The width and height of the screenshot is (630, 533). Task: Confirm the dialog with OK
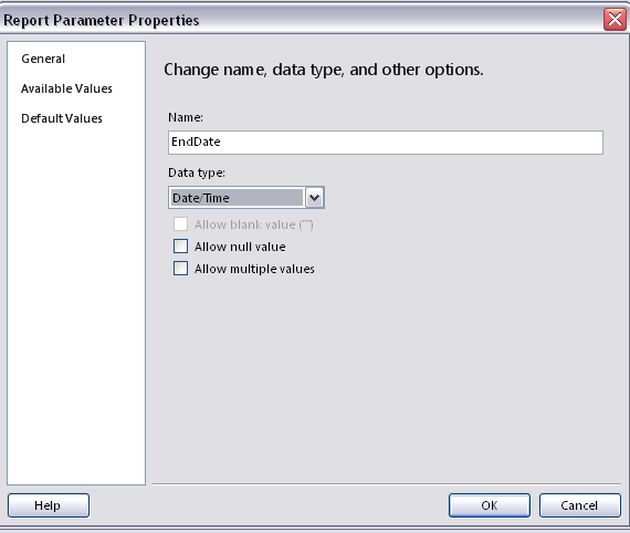[489, 505]
